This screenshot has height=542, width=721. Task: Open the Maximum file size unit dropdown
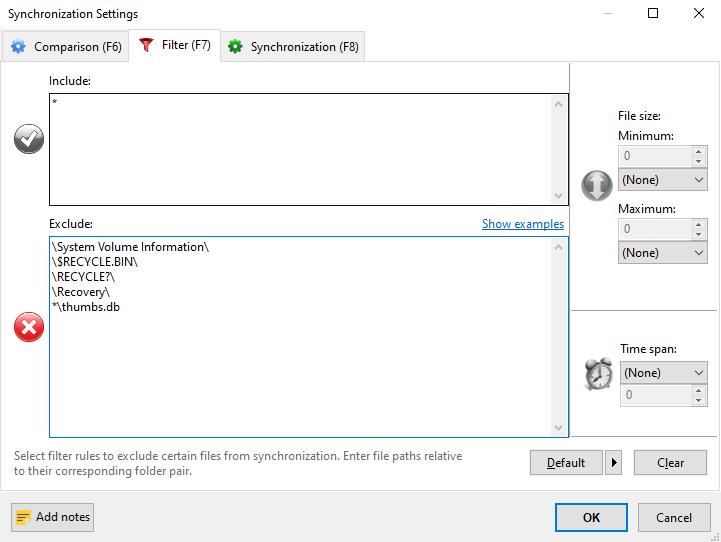(663, 253)
